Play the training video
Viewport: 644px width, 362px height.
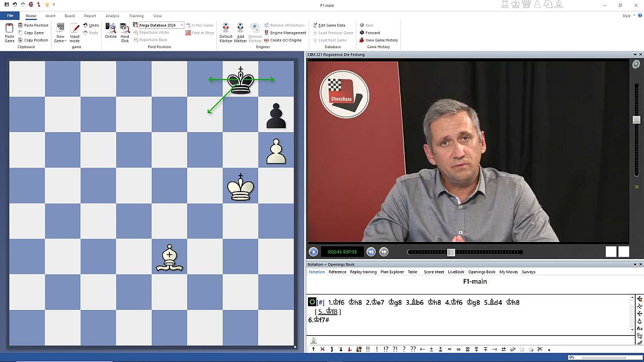(x=313, y=252)
